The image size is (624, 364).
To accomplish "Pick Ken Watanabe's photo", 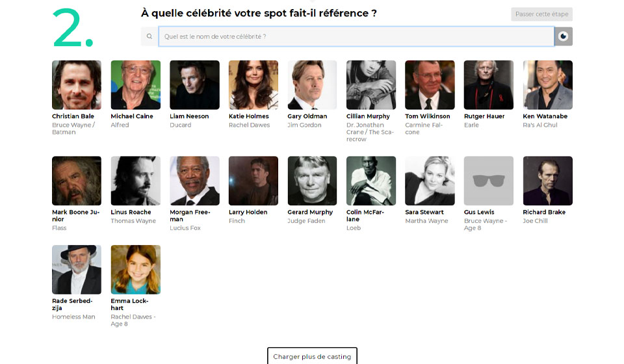I will [547, 85].
